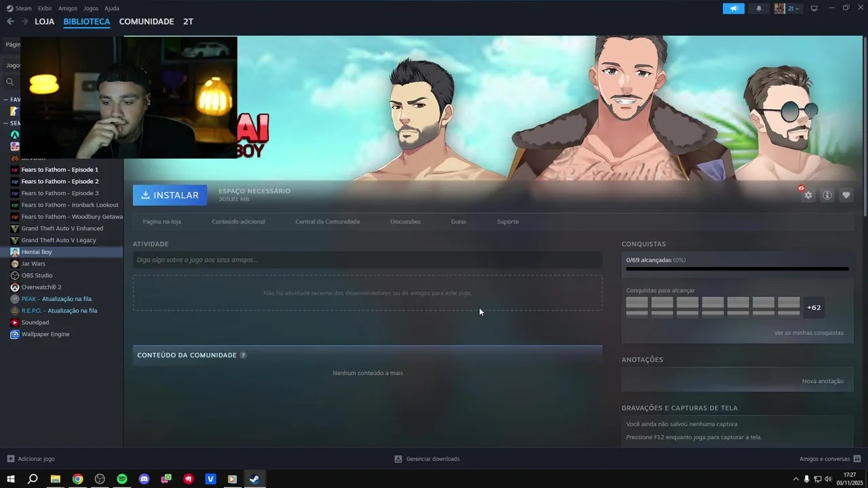Create a Nova anotação
Image resolution: width=868 pixels, height=488 pixels.
click(823, 381)
